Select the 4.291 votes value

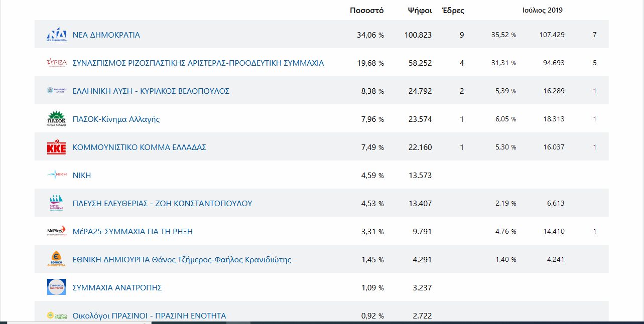click(x=422, y=260)
